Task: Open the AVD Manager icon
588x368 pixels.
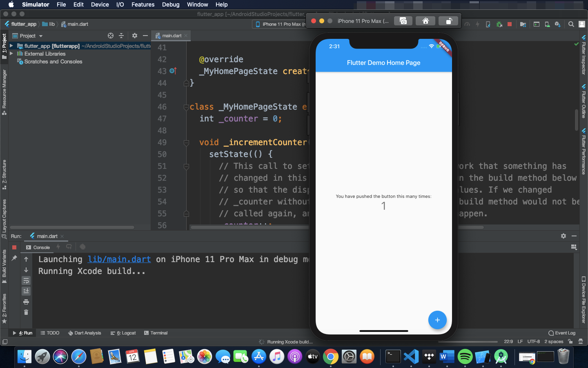Action: pyautogui.click(x=547, y=24)
